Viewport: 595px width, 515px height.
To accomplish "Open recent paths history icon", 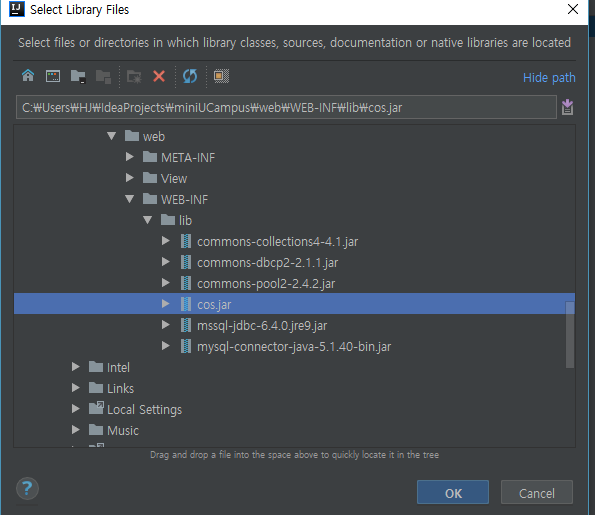I will (567, 107).
